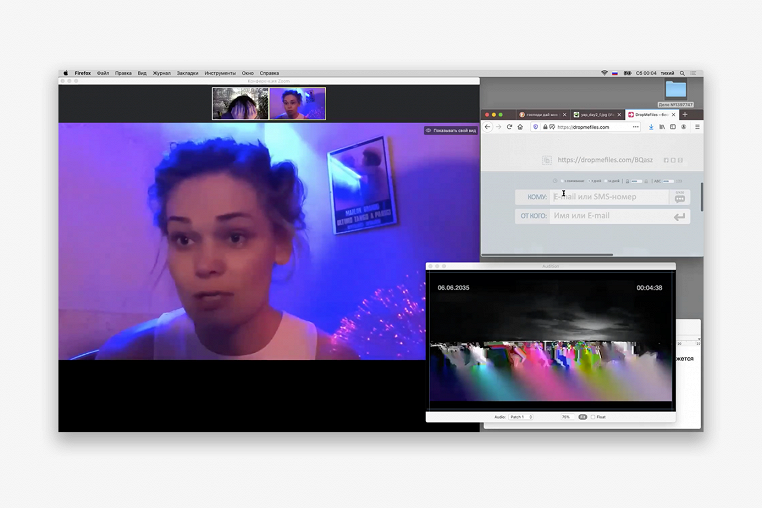Open the Закладки menu
Image resolution: width=762 pixels, height=508 pixels.
point(187,73)
